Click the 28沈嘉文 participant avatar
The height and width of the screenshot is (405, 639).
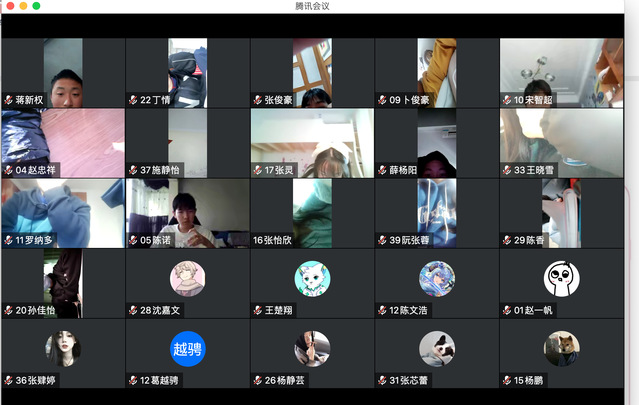(x=187, y=278)
